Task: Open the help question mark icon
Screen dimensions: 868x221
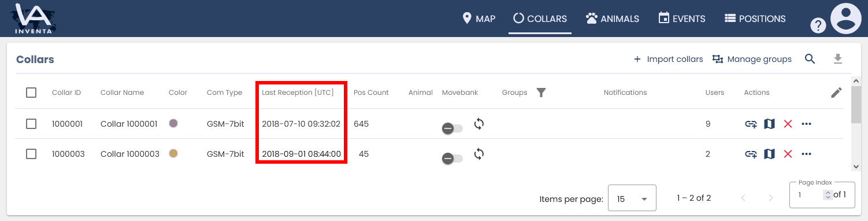Action: 818,25
